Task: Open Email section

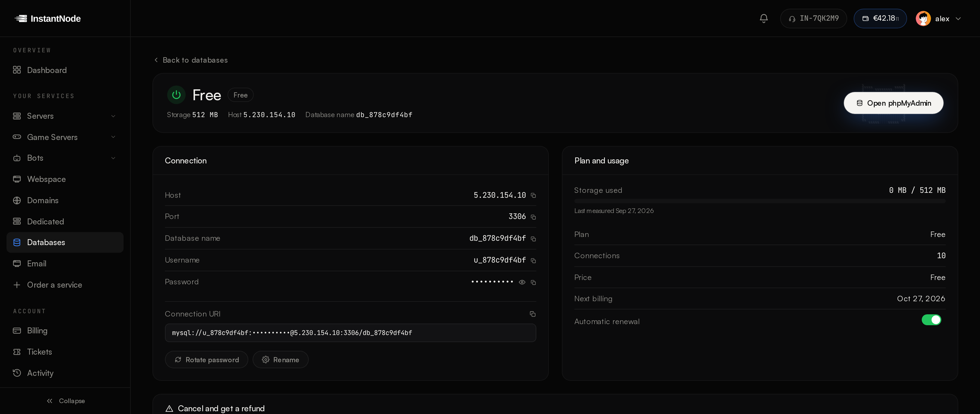Action: 65,264
